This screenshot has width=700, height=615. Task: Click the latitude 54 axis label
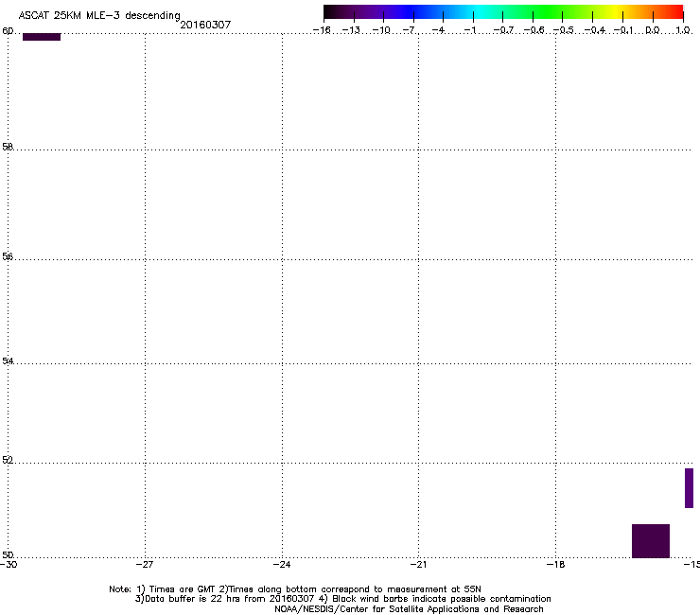click(8, 360)
